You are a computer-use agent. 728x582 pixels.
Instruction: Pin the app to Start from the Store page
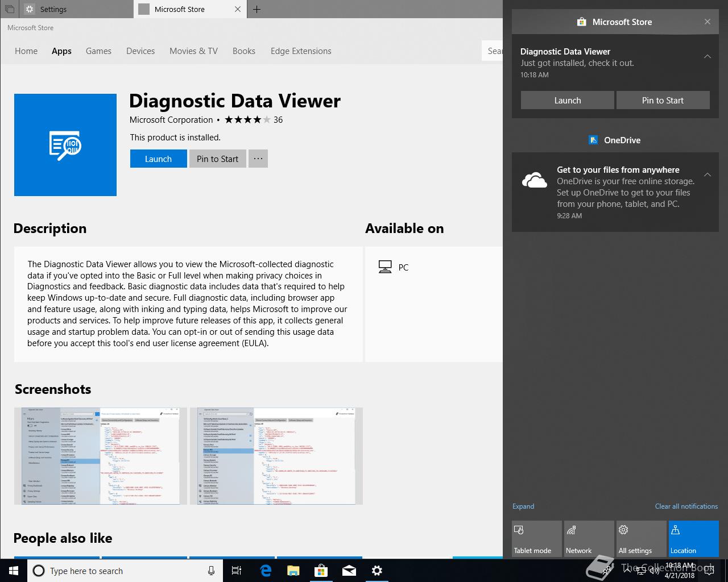(217, 159)
